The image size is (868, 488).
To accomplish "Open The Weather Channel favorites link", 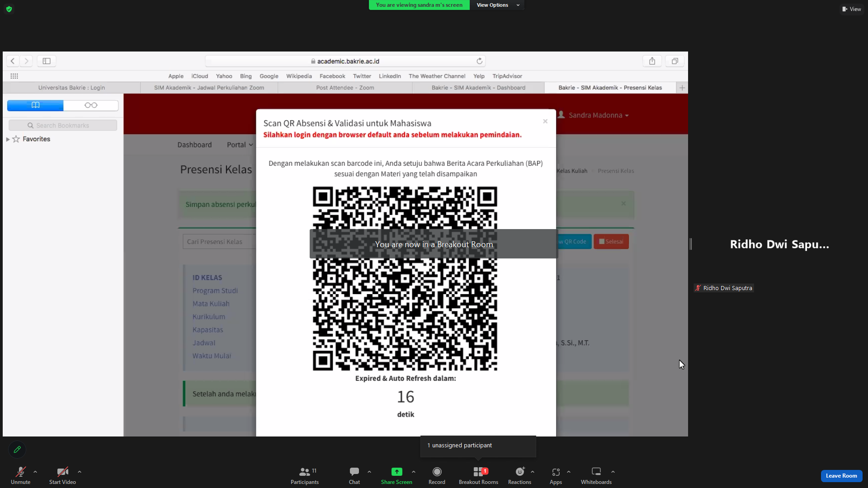I will pos(437,76).
